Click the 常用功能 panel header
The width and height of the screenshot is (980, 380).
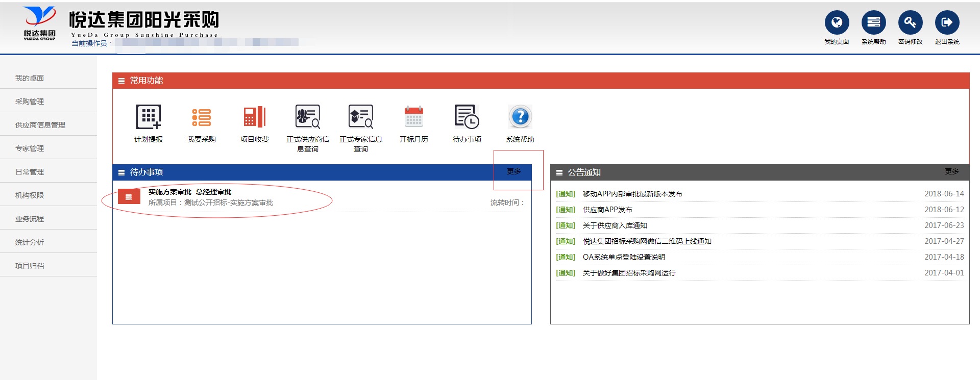pyautogui.click(x=541, y=81)
